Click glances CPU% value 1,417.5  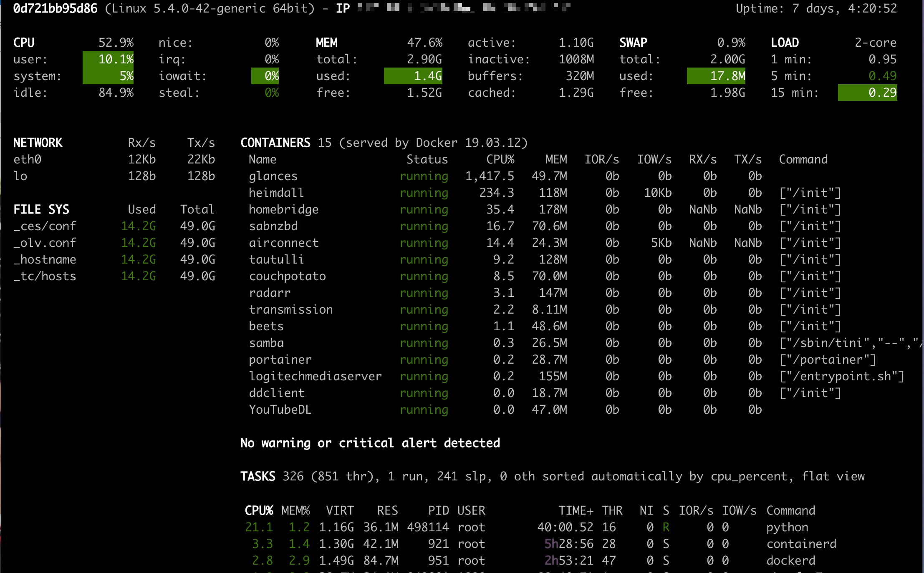click(x=490, y=176)
